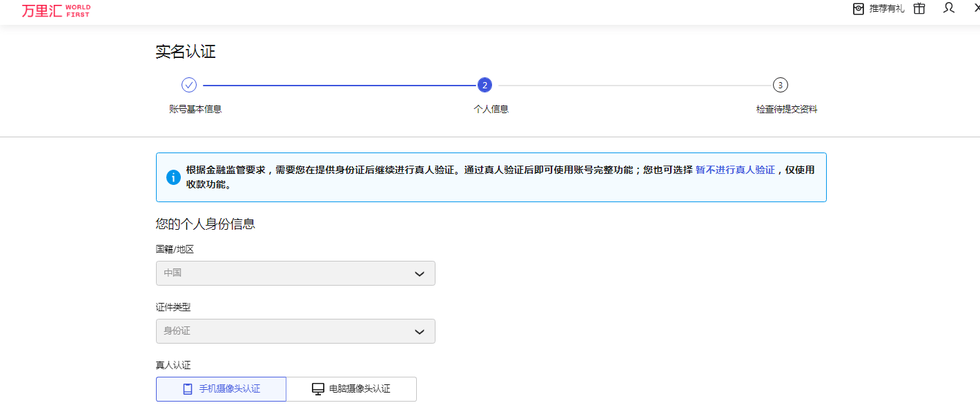Click the gift box icon in top bar
Screen dimensions: 980x414
click(x=919, y=9)
